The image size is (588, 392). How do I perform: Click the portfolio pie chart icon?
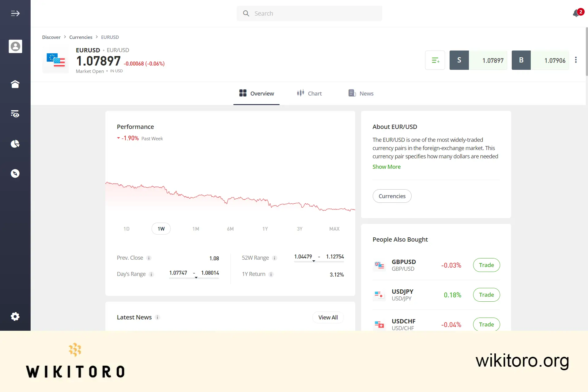15,144
